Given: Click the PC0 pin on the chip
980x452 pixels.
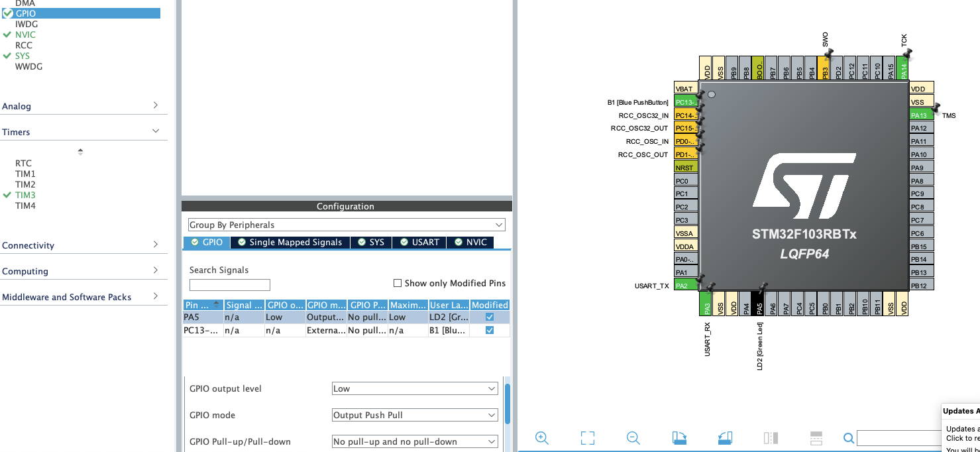Looking at the screenshot, I should 686,181.
